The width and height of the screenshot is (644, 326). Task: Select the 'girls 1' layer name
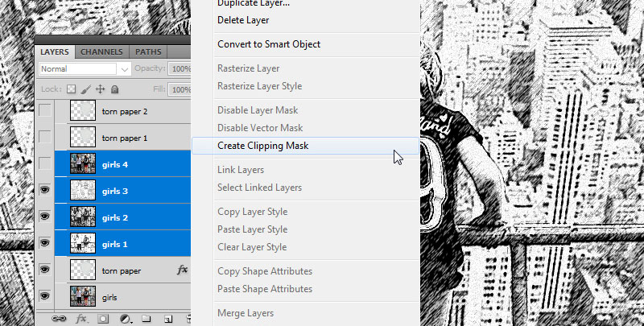[115, 244]
